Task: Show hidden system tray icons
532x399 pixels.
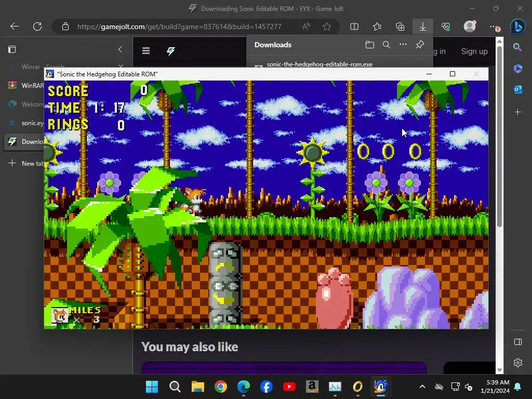Action: coord(422,387)
